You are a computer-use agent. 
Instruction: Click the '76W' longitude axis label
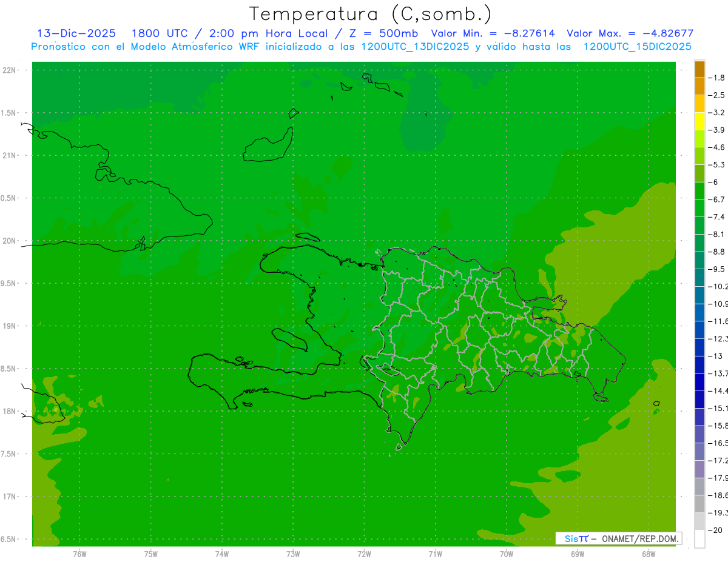[79, 554]
